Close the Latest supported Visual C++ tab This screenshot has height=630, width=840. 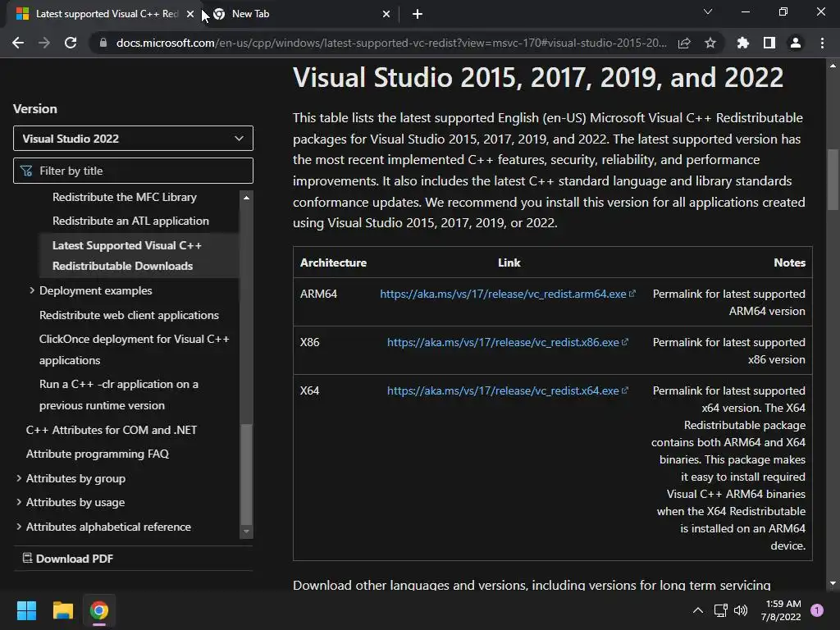click(190, 14)
